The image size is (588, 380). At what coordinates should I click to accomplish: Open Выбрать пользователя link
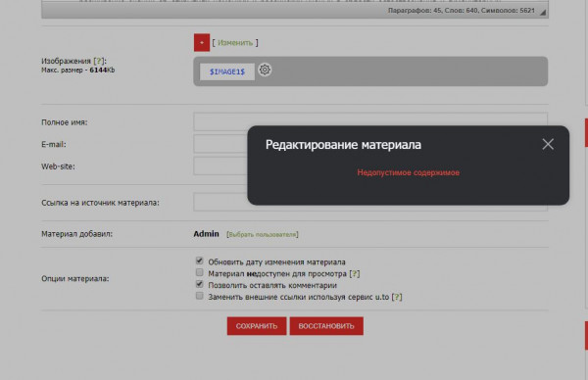pyautogui.click(x=262, y=235)
